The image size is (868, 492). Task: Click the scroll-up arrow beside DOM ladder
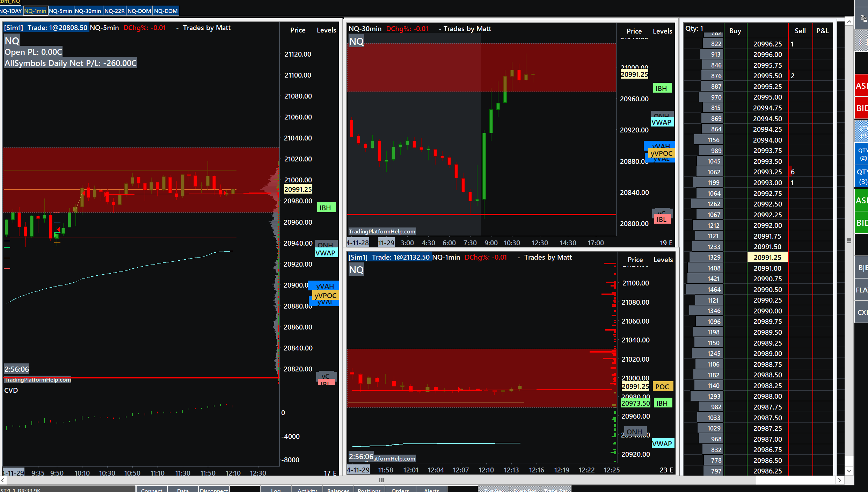849,22
